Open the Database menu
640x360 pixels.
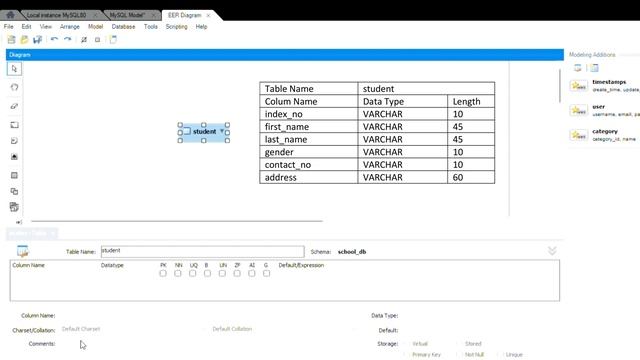(x=123, y=27)
